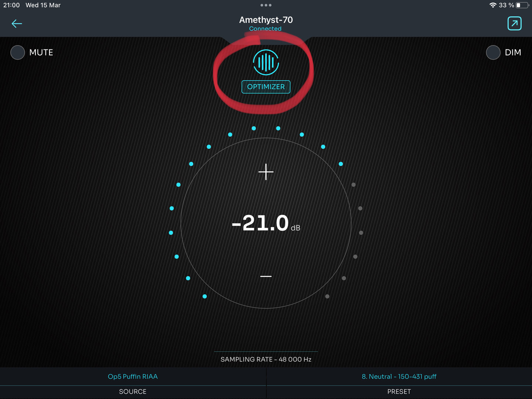The width and height of the screenshot is (532, 399).
Task: Tap the 21:00 clock in status bar
Action: pos(11,5)
